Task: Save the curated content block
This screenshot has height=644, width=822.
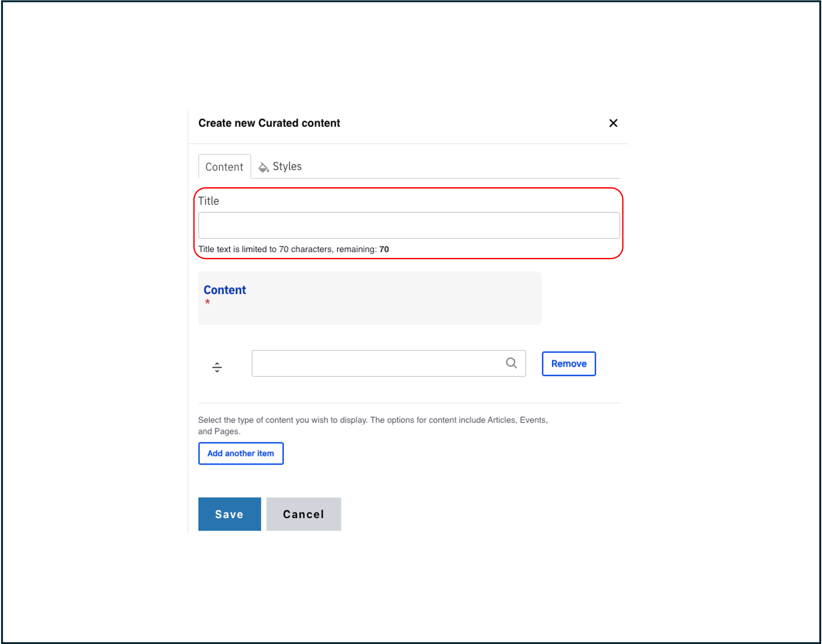Action: point(229,514)
